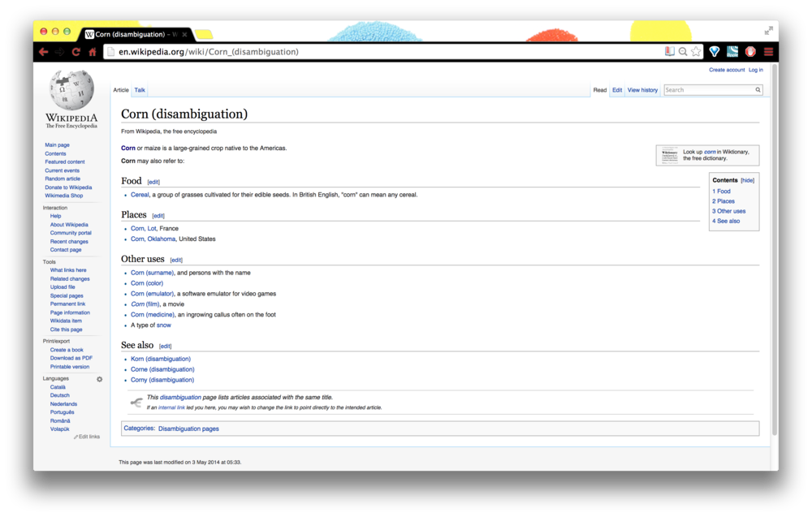Click the snow link
Image resolution: width=812 pixels, height=517 pixels.
pyautogui.click(x=164, y=325)
